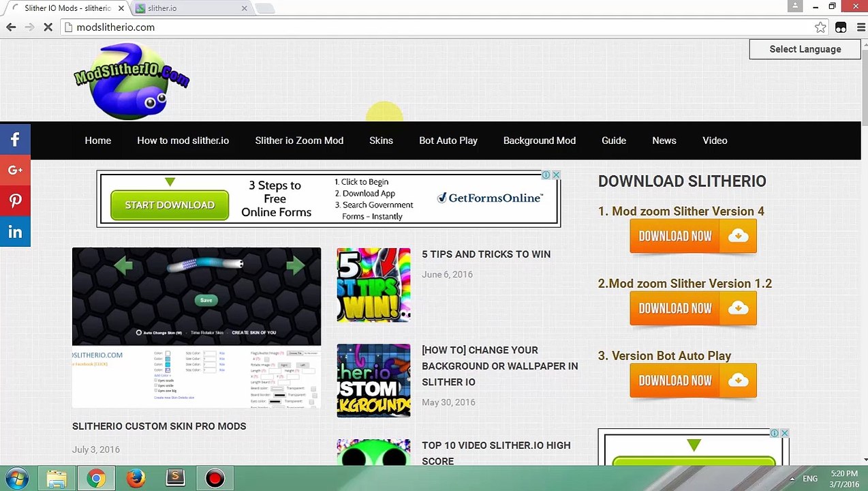Click the ModSlitherIO.com snake logo

(131, 80)
